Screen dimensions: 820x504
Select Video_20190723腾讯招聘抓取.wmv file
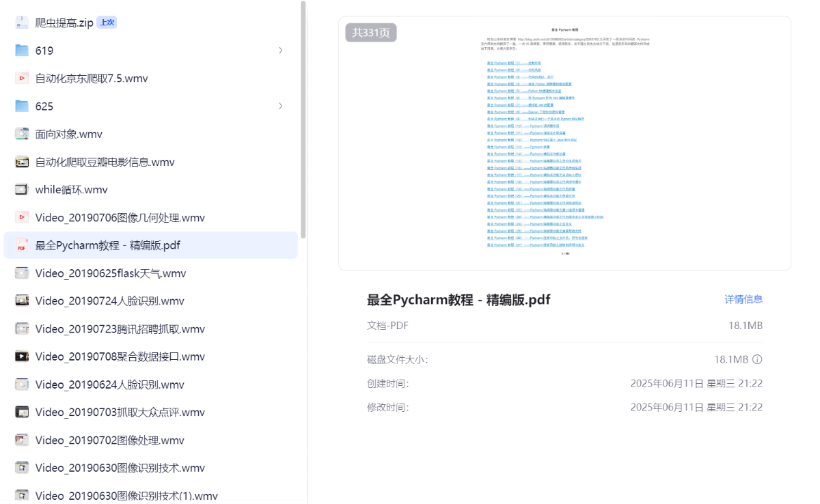(120, 328)
